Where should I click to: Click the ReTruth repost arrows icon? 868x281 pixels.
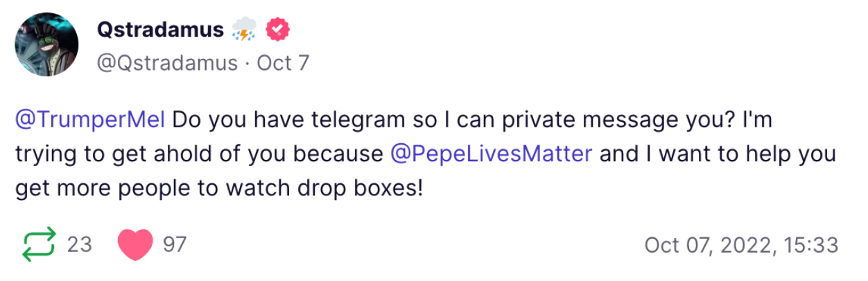38,245
